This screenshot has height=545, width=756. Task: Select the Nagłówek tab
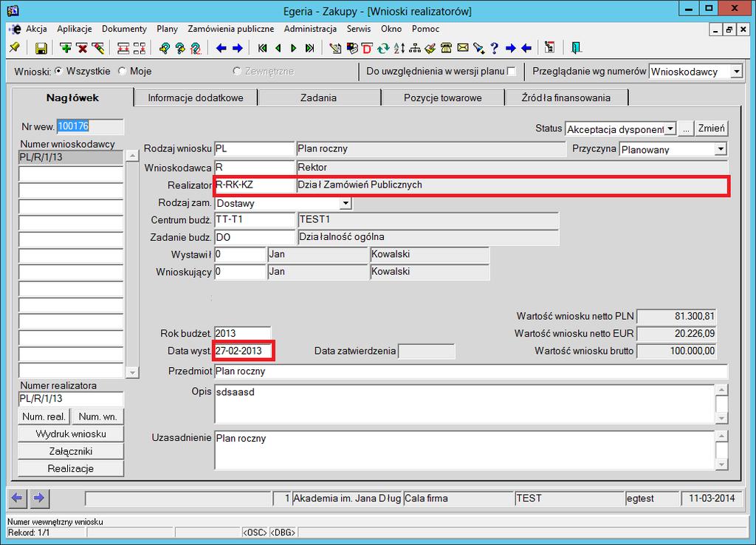tap(73, 97)
